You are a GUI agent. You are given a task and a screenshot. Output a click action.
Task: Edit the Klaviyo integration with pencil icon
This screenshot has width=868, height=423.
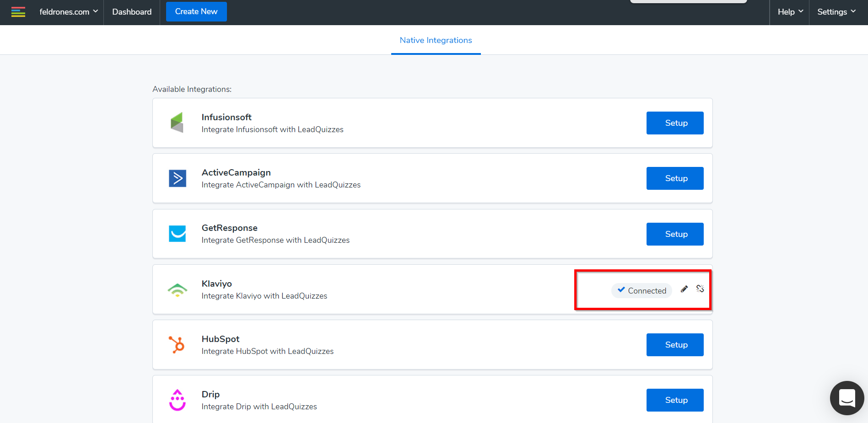pyautogui.click(x=684, y=289)
